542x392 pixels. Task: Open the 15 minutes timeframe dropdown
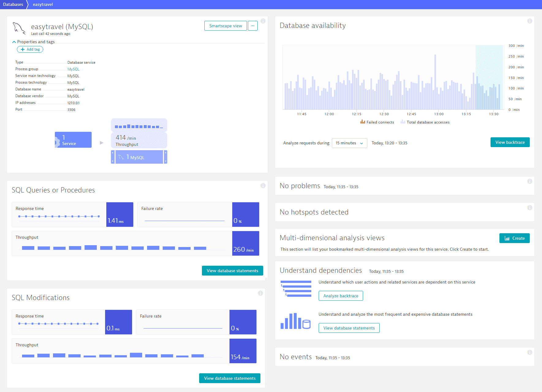349,143
